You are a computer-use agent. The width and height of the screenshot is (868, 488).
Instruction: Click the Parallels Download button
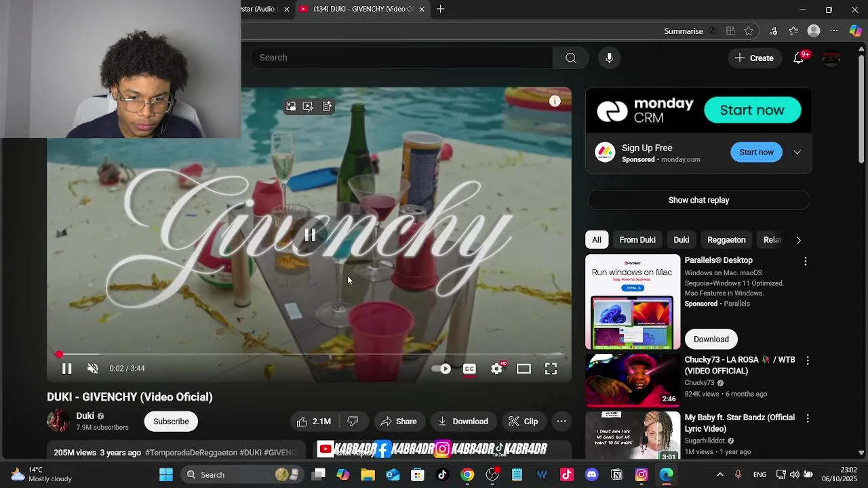click(x=711, y=339)
